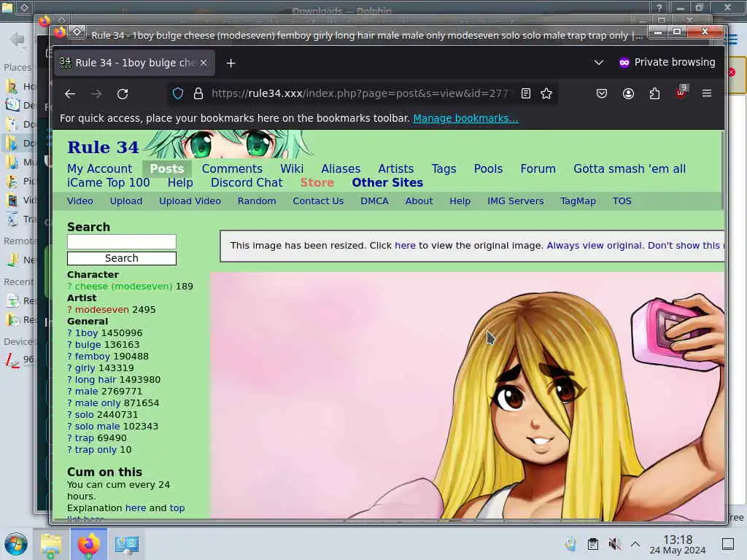Open the Start menu button

coord(16,544)
